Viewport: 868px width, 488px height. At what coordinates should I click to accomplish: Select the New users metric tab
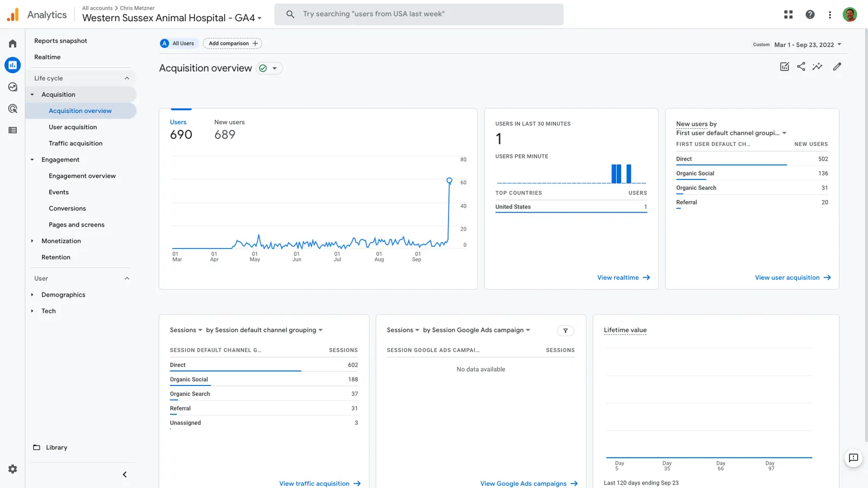[229, 130]
